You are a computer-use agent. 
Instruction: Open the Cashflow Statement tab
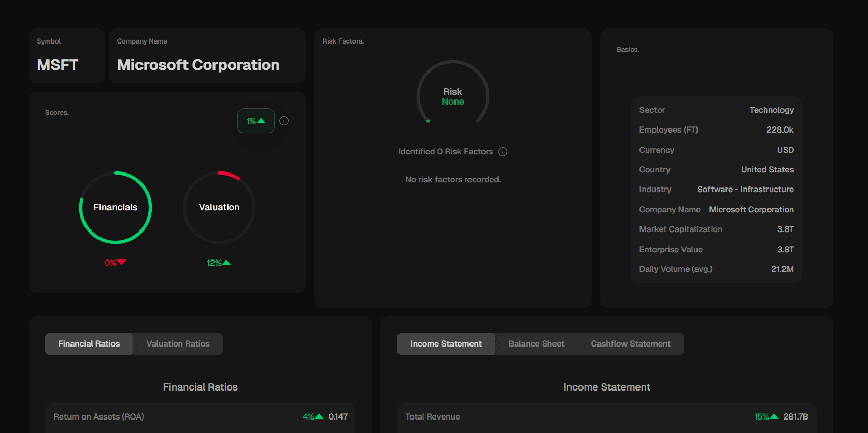click(x=631, y=344)
